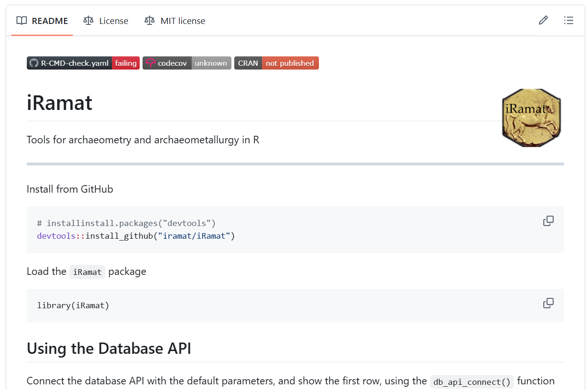Click the inline db_api_connect() code
Viewport: 588px width, 390px height.
click(x=472, y=382)
